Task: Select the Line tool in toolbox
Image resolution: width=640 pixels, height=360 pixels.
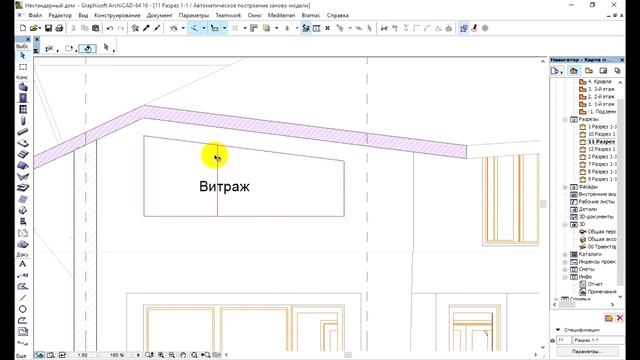Action: coord(23,298)
